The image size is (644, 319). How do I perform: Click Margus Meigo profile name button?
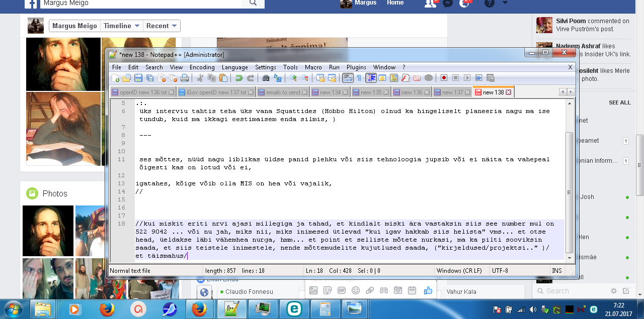click(74, 26)
